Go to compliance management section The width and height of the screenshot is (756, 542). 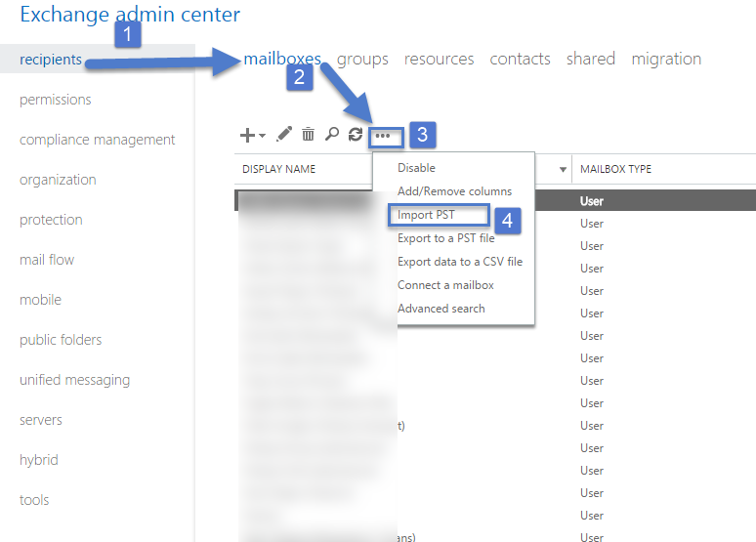[98, 140]
